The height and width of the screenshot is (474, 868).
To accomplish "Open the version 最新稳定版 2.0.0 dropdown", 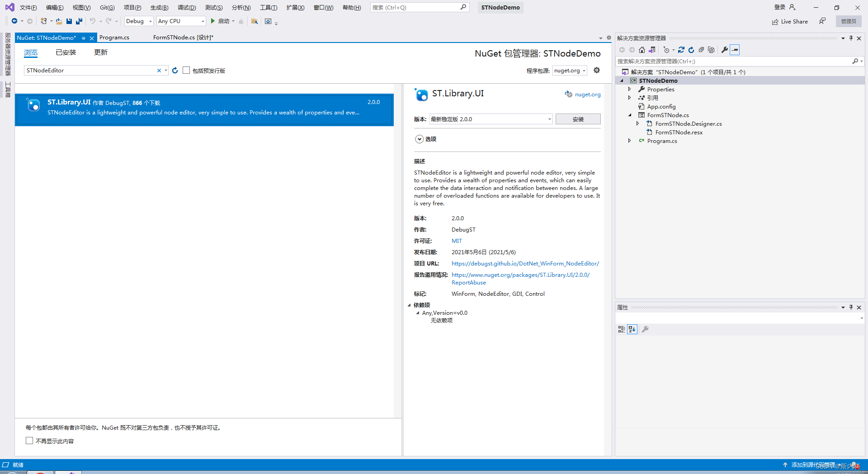I will [491, 119].
